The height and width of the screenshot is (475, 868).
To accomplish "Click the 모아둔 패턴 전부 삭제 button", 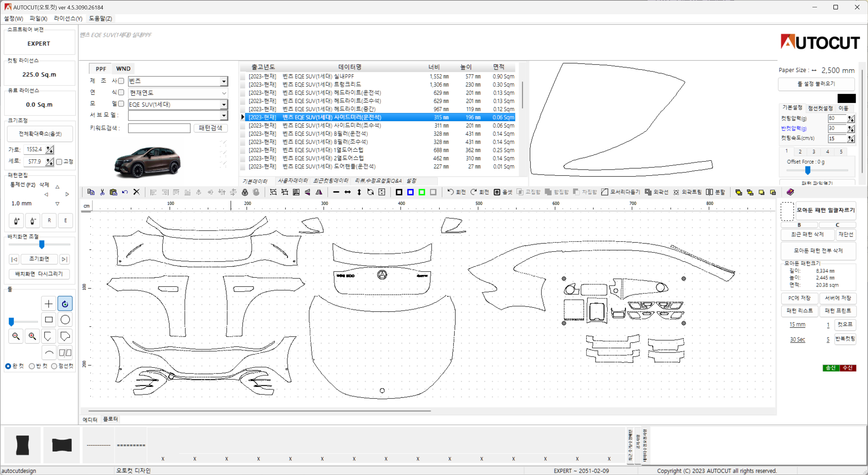I will pyautogui.click(x=818, y=251).
